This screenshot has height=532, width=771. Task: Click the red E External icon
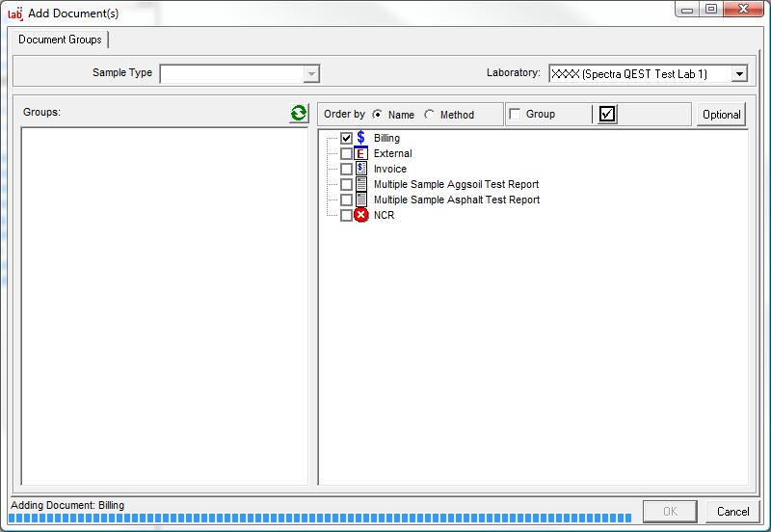(360, 153)
